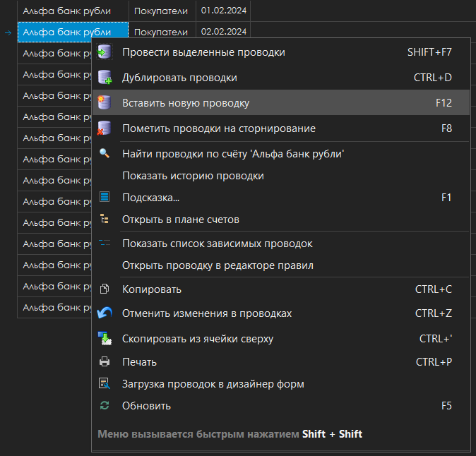Click the selected Альфа банк рубли cell
This screenshot has height=456, width=476.
(x=73, y=32)
